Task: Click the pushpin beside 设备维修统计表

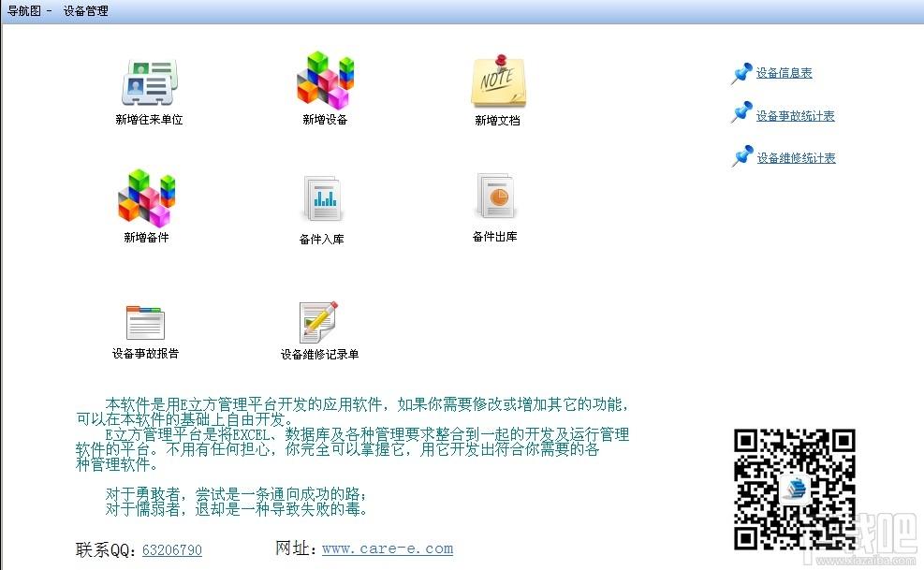Action: (x=741, y=155)
